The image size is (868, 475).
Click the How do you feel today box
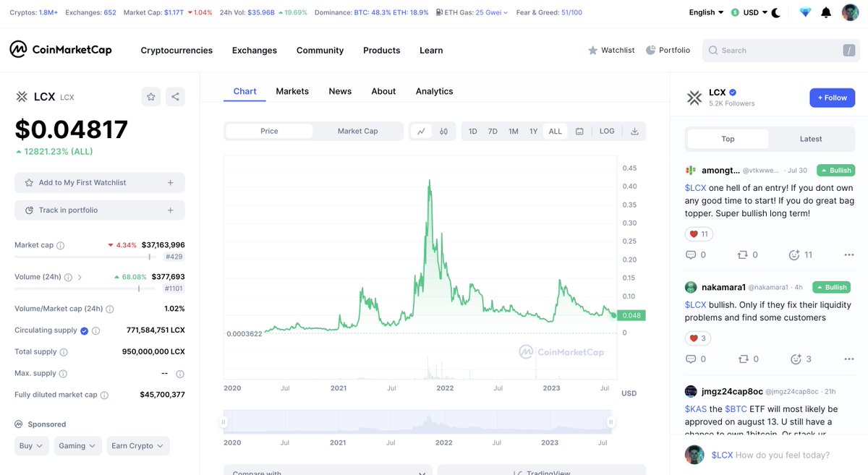click(770, 455)
